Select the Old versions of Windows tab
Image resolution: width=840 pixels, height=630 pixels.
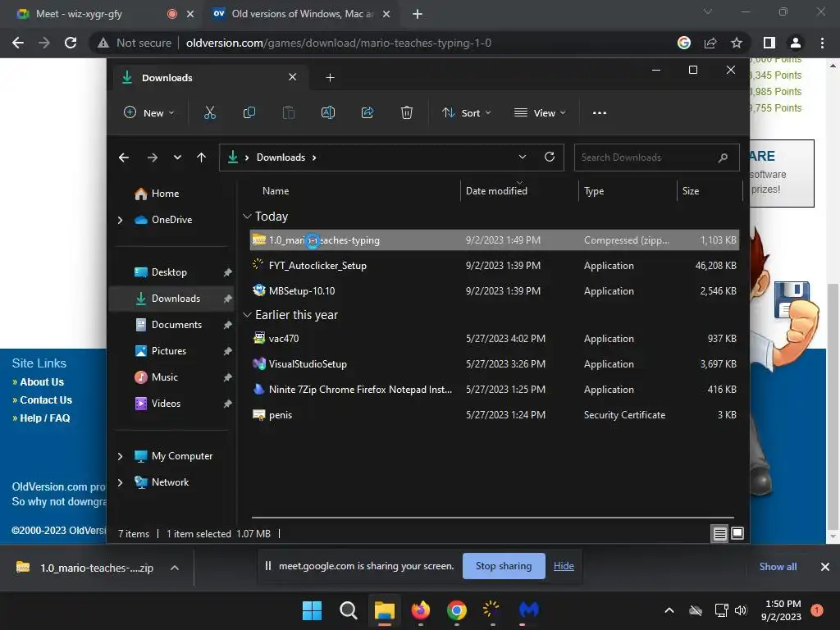(303, 14)
